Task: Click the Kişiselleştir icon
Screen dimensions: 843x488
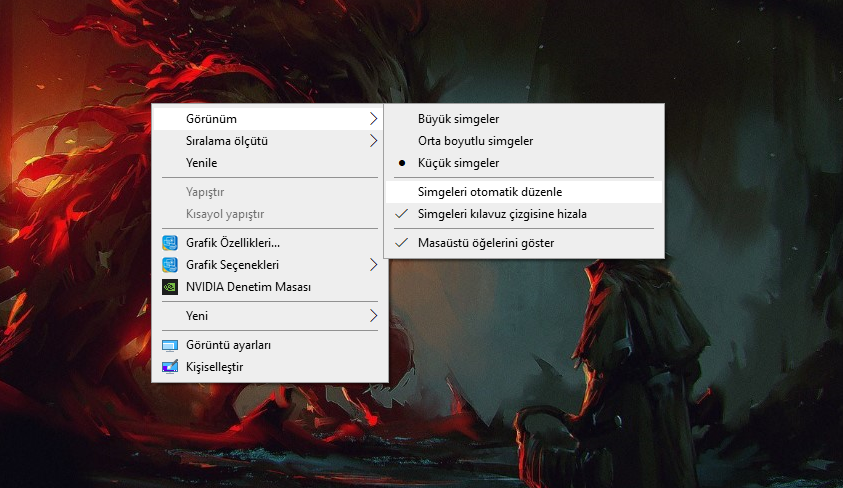Action: coord(170,367)
